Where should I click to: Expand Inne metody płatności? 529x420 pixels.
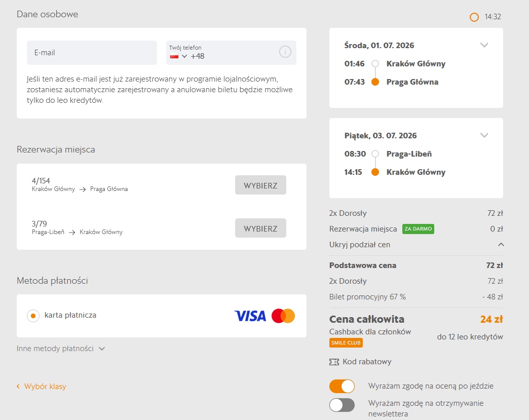61,349
